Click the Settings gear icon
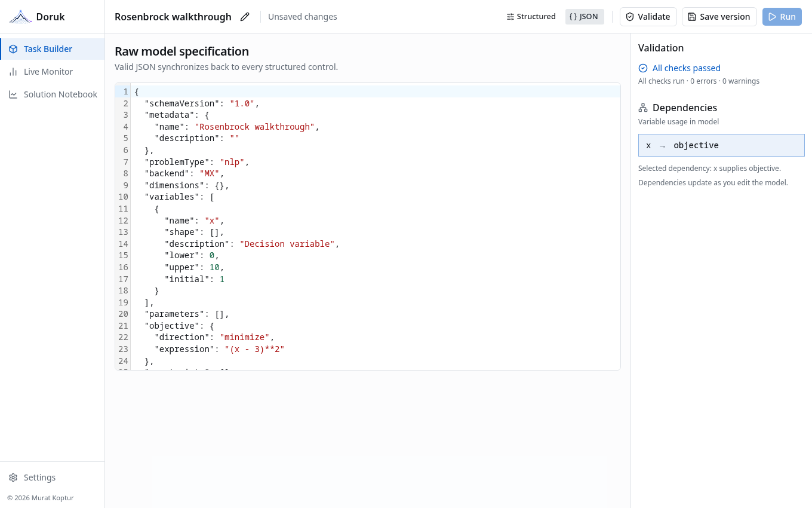 (x=13, y=478)
